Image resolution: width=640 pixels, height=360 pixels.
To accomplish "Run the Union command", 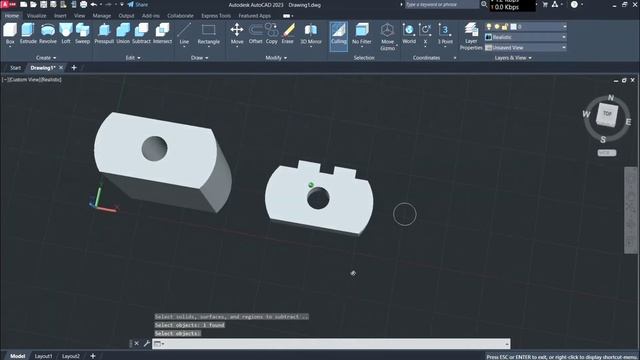I will tap(123, 33).
